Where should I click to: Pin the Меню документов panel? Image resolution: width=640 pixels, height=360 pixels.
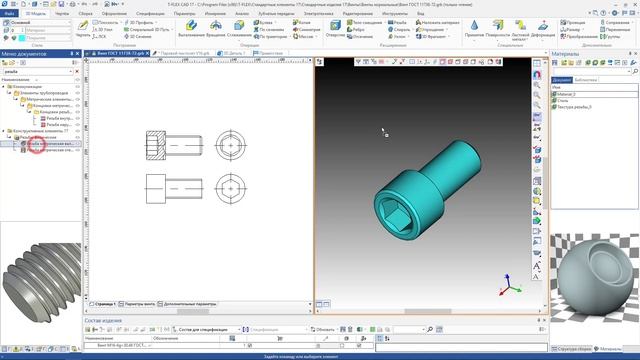click(x=71, y=53)
